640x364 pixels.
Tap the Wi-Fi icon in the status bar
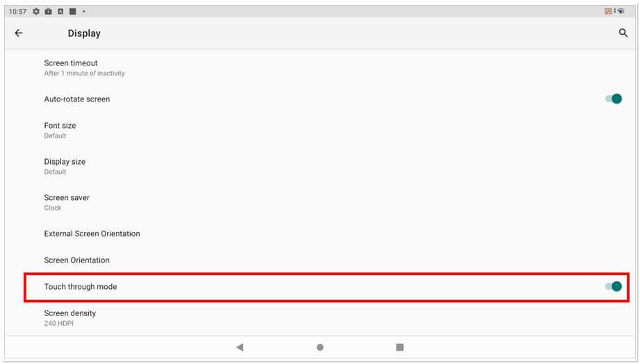tap(621, 11)
